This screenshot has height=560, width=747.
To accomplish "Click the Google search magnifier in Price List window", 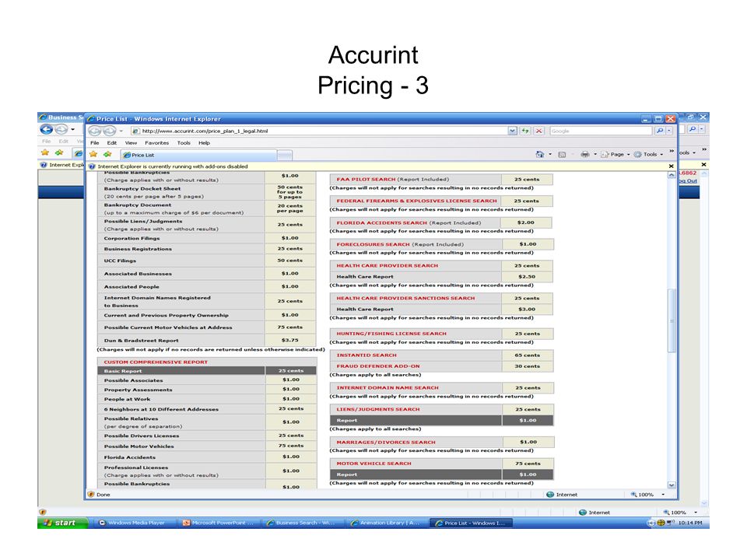I will pyautogui.click(x=660, y=131).
